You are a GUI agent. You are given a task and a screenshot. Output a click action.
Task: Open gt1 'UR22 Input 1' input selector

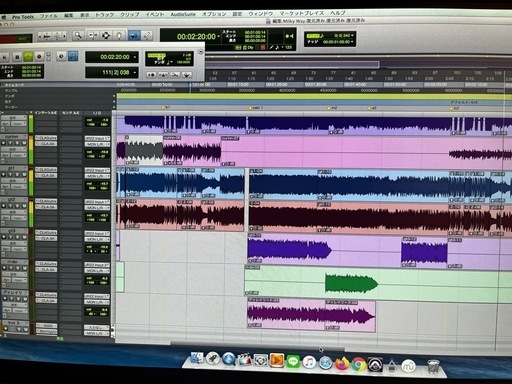coord(97,170)
